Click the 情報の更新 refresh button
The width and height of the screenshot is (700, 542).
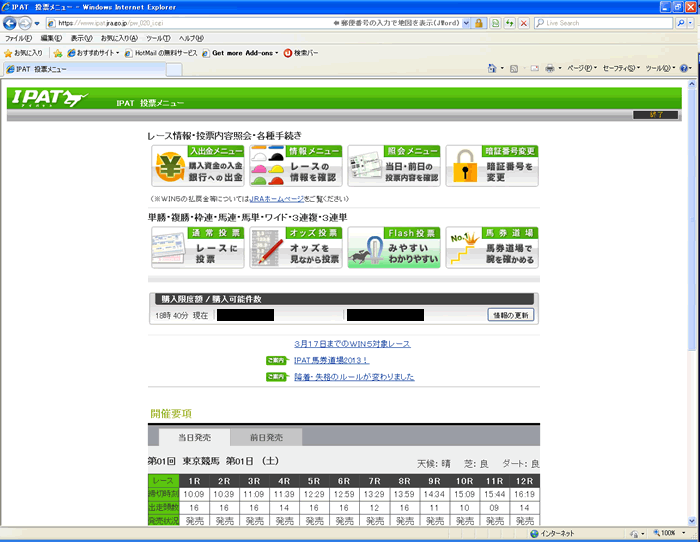pyautogui.click(x=511, y=315)
